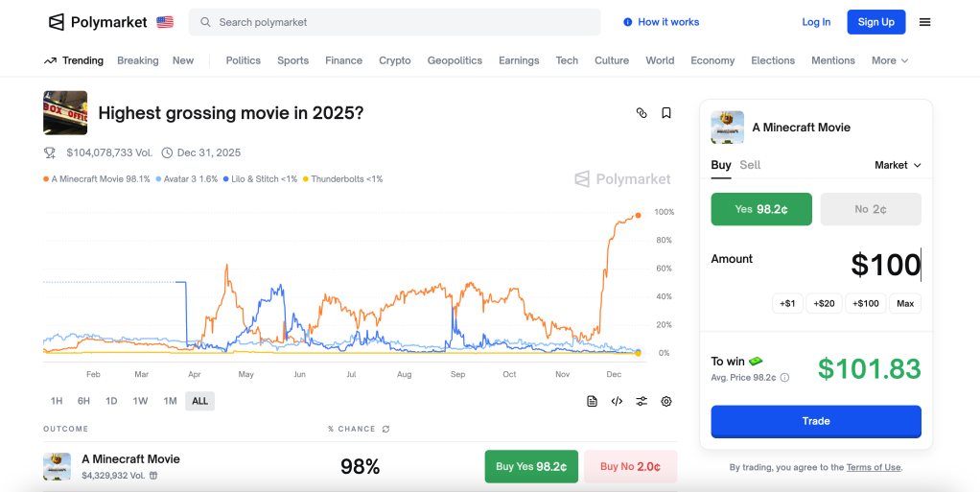Open the market rules document icon
This screenshot has width=980, height=492.
click(x=592, y=401)
